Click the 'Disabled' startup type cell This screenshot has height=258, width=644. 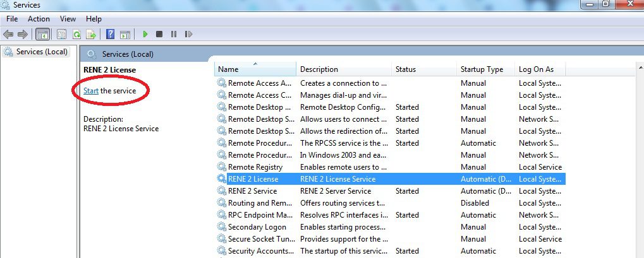pos(475,203)
